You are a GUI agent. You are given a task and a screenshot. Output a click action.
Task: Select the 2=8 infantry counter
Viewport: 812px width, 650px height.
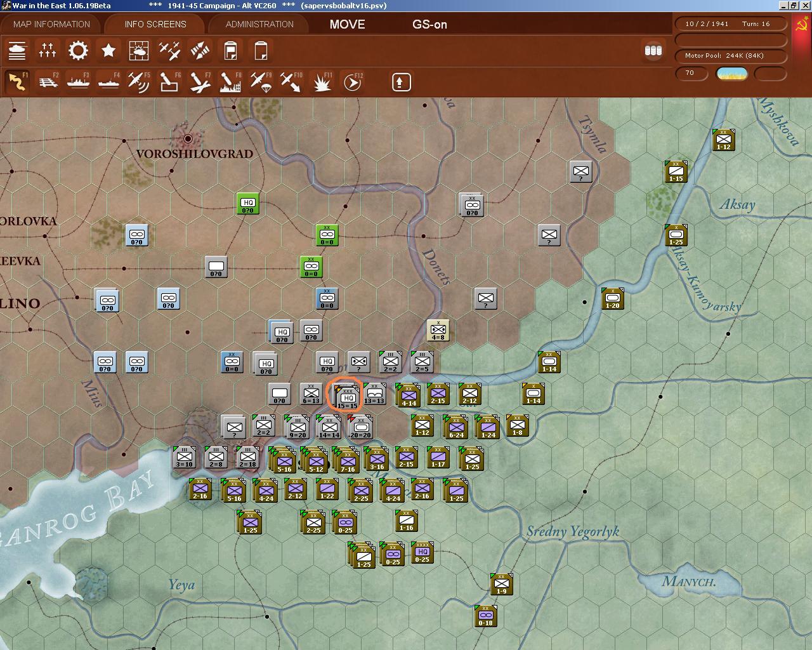click(216, 458)
